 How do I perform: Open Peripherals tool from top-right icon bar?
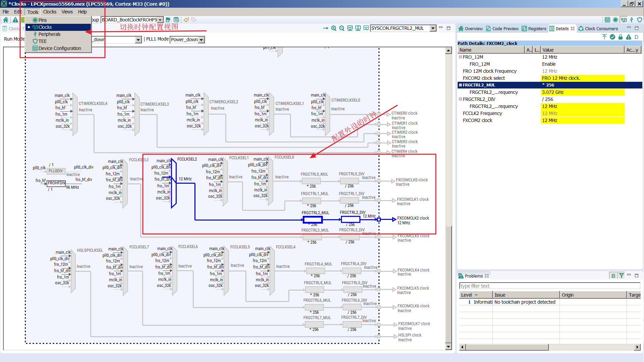pyautogui.click(x=632, y=20)
